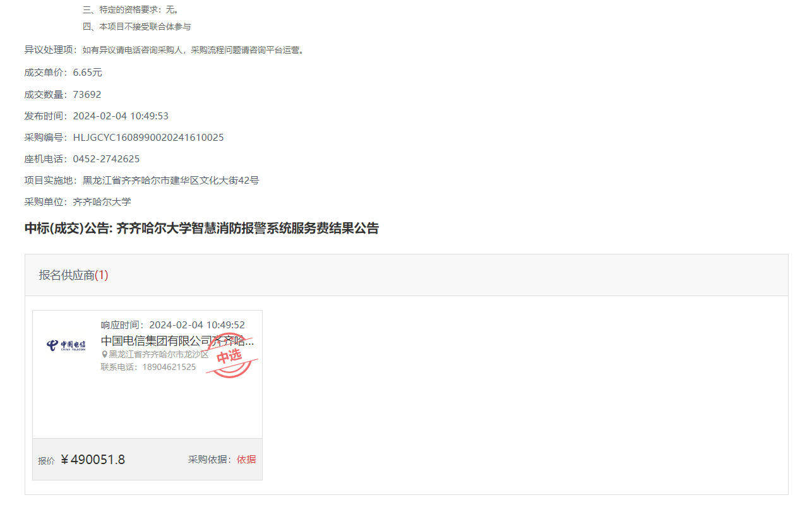
Task: Click the location pin icon by 黑龙江省齐齐哈尔市龙沙区
Action: pyautogui.click(x=105, y=355)
